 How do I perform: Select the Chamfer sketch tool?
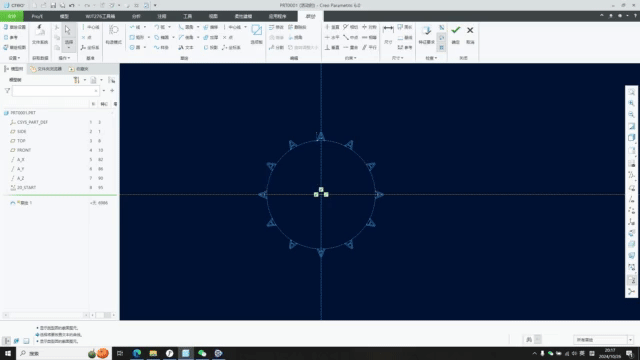pos(186,37)
